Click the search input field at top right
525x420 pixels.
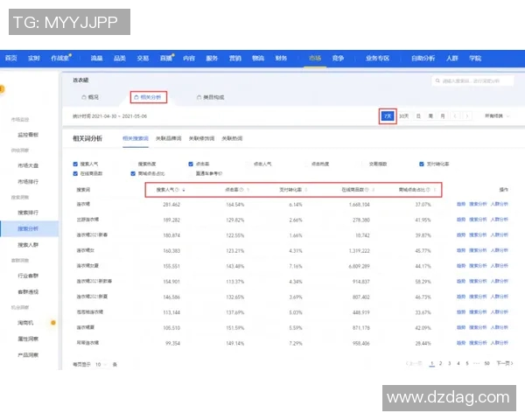pyautogui.click(x=472, y=81)
